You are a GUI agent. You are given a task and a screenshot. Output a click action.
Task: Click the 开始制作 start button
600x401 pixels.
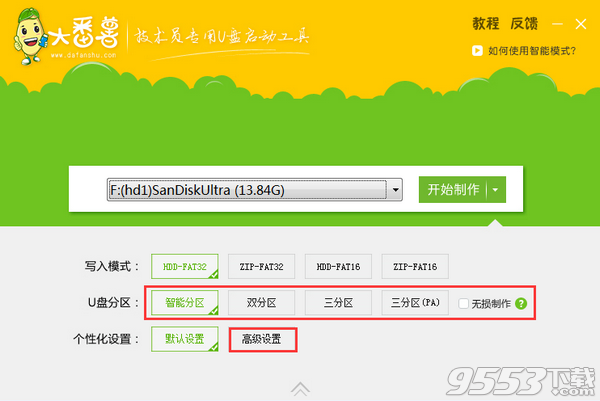coord(453,189)
